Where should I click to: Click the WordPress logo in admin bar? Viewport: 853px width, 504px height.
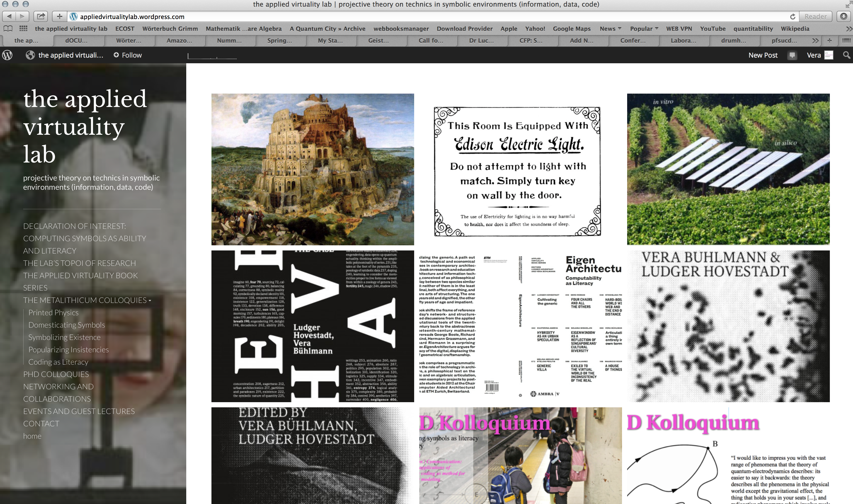[7, 55]
